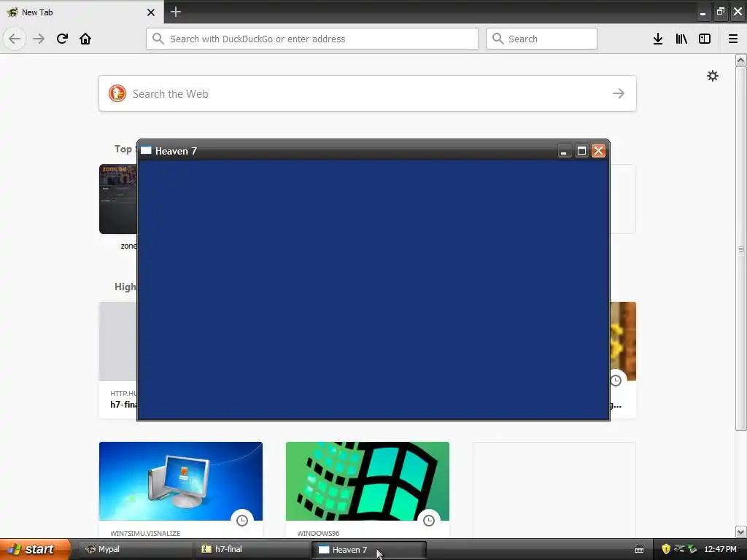Screen dimensions: 747x560
Task: Restore down the browser window
Action: click(x=720, y=12)
